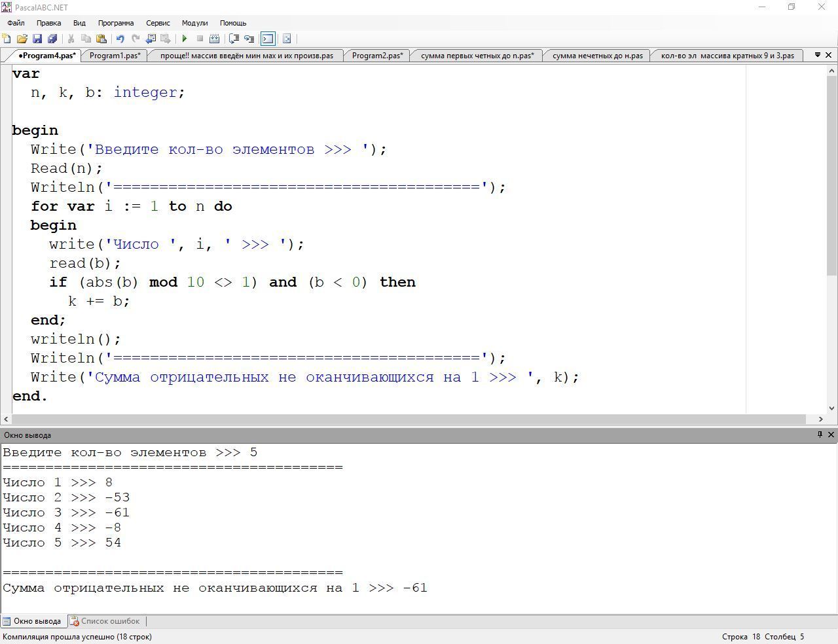838x644 pixels.
Task: Open the 'кол-во эл массива кратных 9 и 3.pas' tab
Action: pyautogui.click(x=727, y=56)
